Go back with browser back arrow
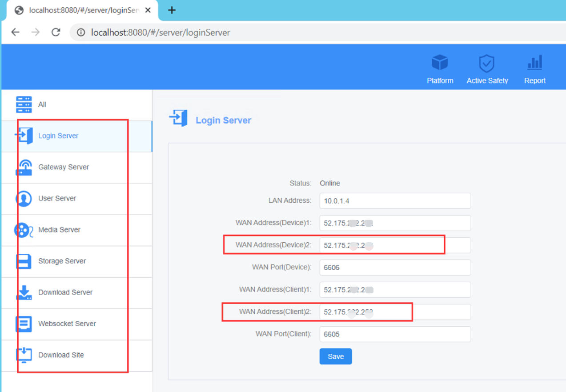This screenshot has height=392, width=566. (16, 32)
